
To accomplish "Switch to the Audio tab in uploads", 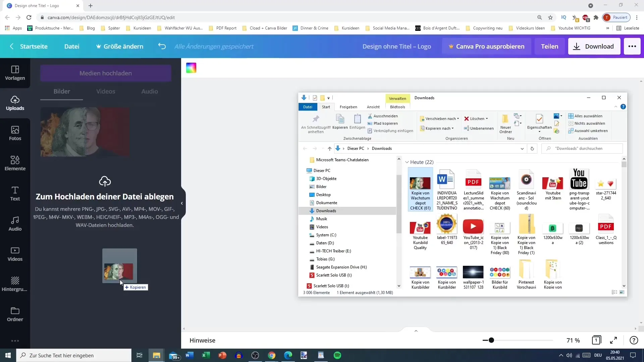I will coord(150,91).
